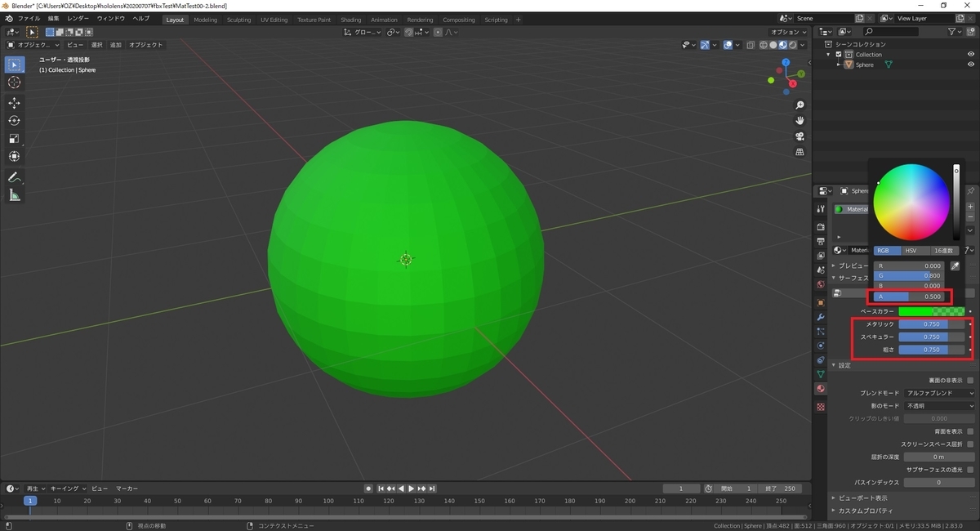Open the ヘルプ menu
The image size is (980, 531).
click(x=141, y=18)
